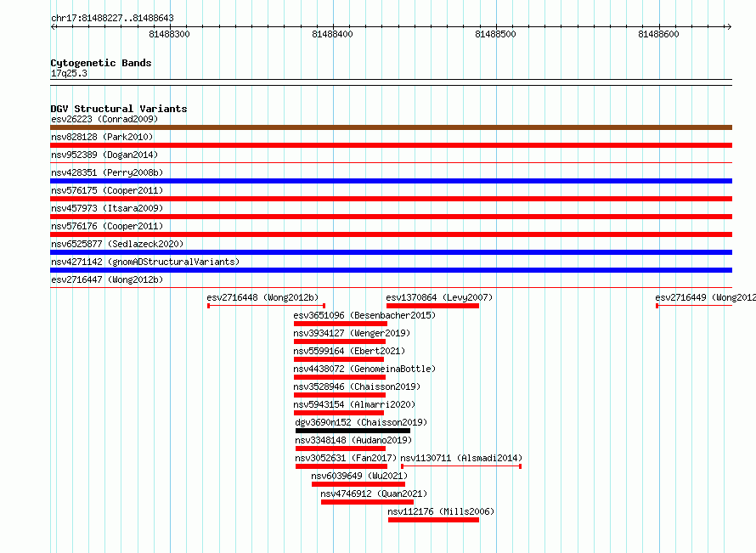This screenshot has height=553, width=756.
Task: Click the 81488500 ruler position
Action: [x=495, y=34]
